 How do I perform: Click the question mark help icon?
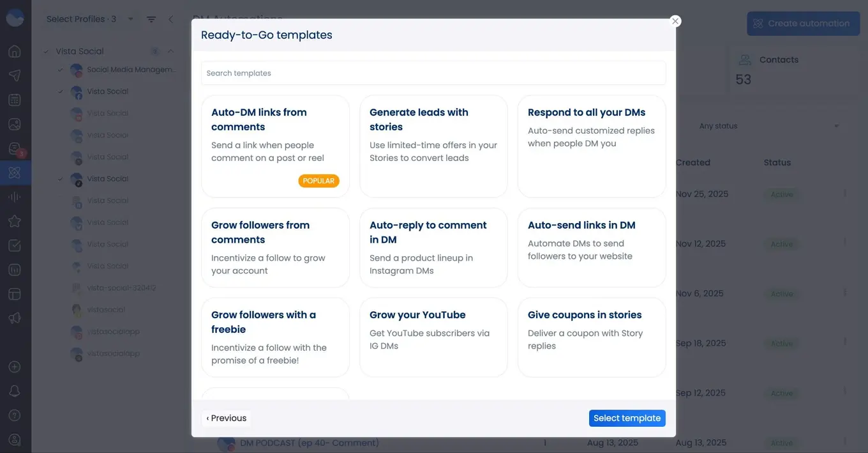point(15,415)
